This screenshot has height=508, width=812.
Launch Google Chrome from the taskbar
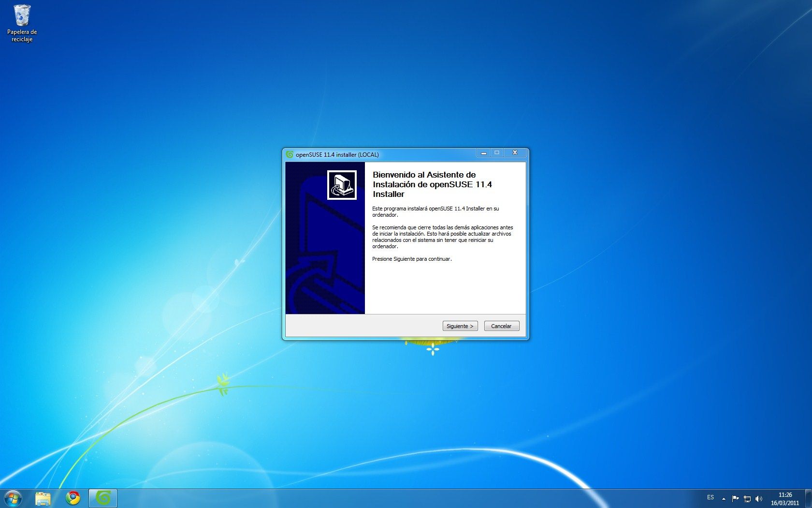[x=73, y=498]
